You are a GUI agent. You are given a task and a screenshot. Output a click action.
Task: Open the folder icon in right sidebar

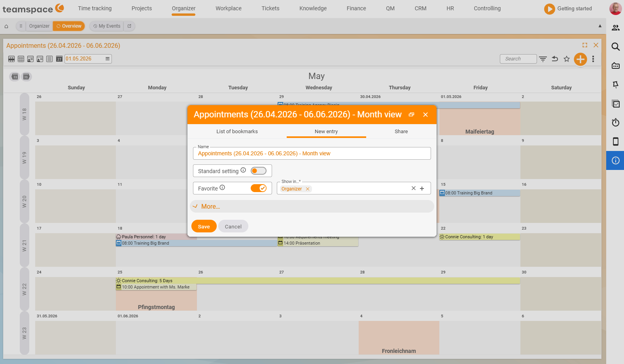tap(616, 66)
